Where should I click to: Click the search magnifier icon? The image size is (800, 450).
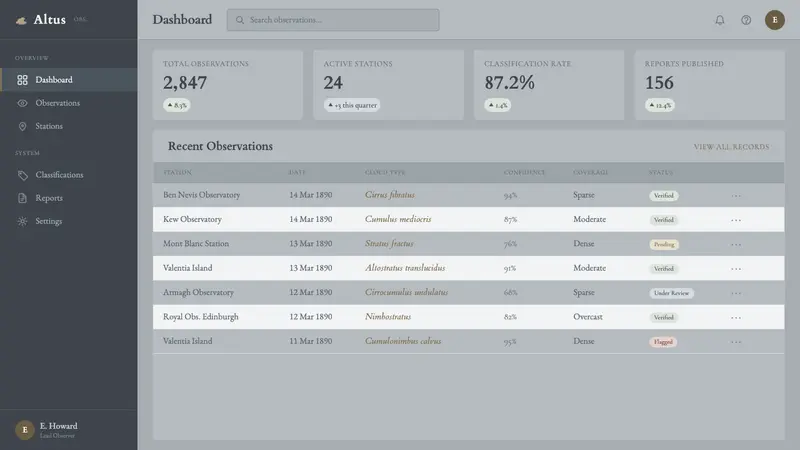click(240, 20)
